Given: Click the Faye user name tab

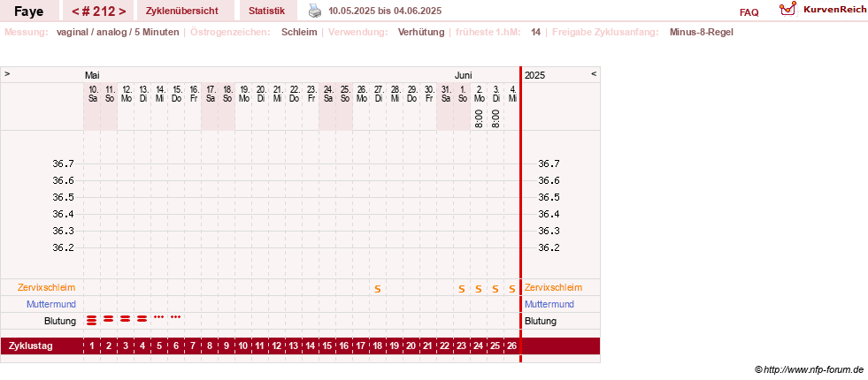Looking at the screenshot, I should coord(29,11).
